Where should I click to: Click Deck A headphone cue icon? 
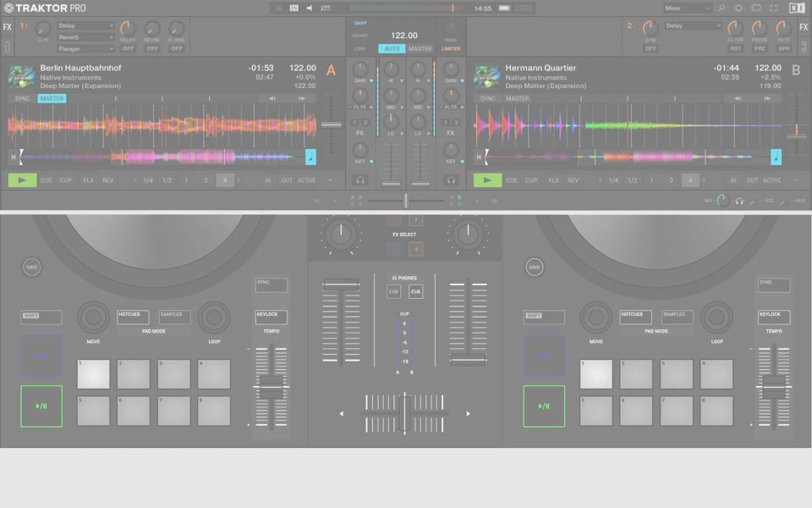pyautogui.click(x=360, y=180)
